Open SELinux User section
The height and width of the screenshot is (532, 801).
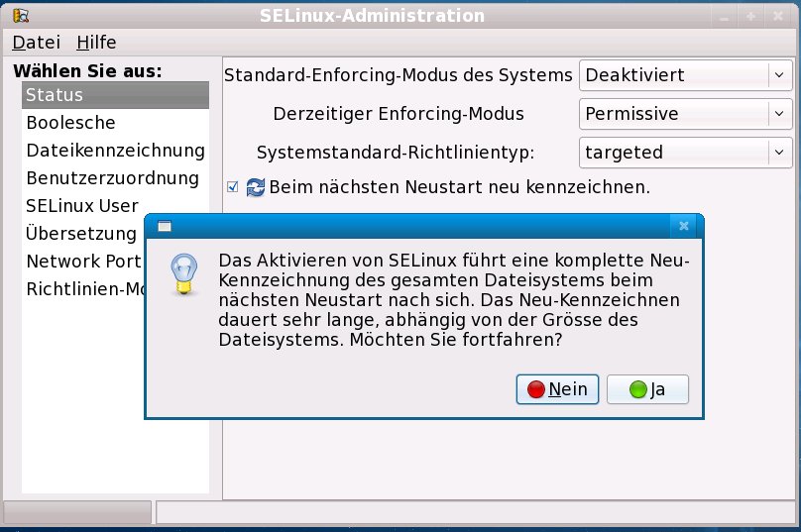click(x=82, y=206)
